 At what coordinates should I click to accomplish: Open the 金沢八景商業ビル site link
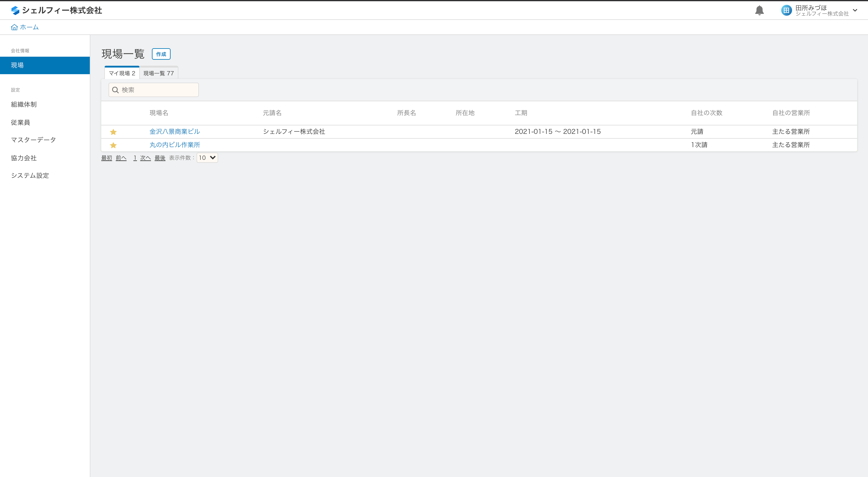175,131
